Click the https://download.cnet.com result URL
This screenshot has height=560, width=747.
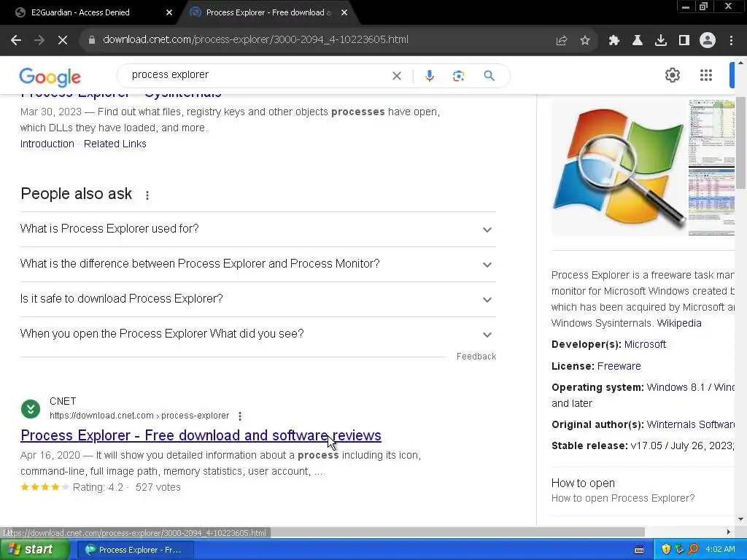(139, 416)
